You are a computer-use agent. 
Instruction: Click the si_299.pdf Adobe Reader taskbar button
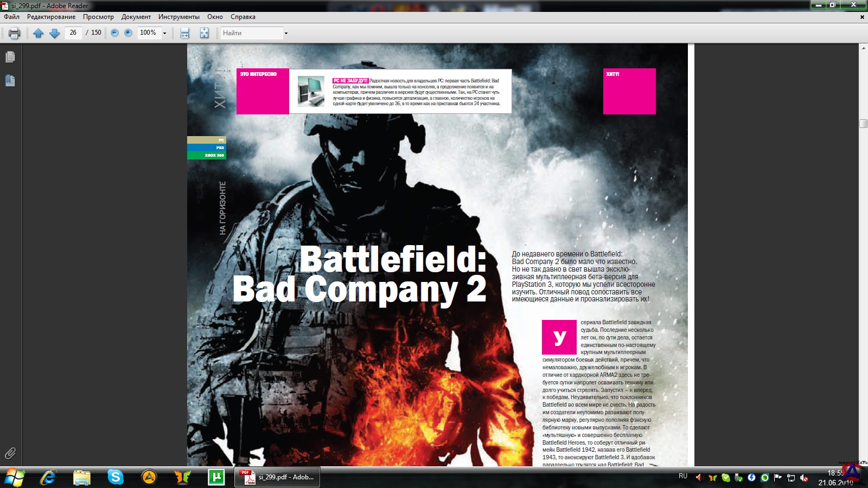pos(277,477)
